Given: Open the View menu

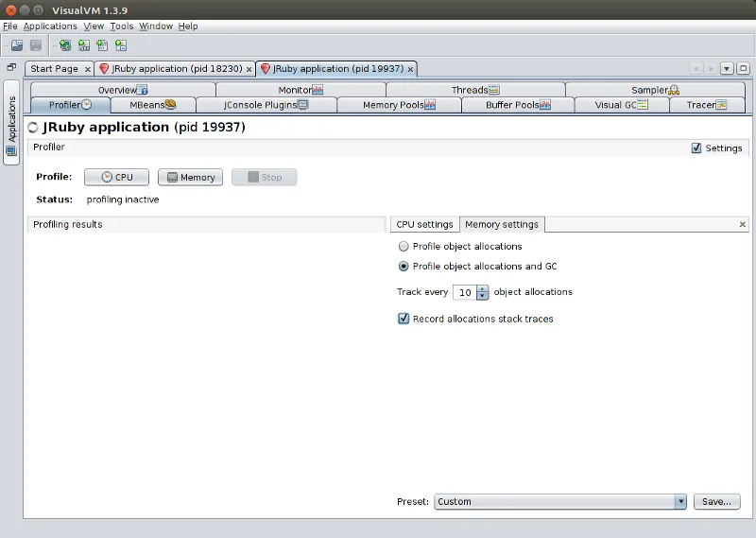Looking at the screenshot, I should point(94,26).
